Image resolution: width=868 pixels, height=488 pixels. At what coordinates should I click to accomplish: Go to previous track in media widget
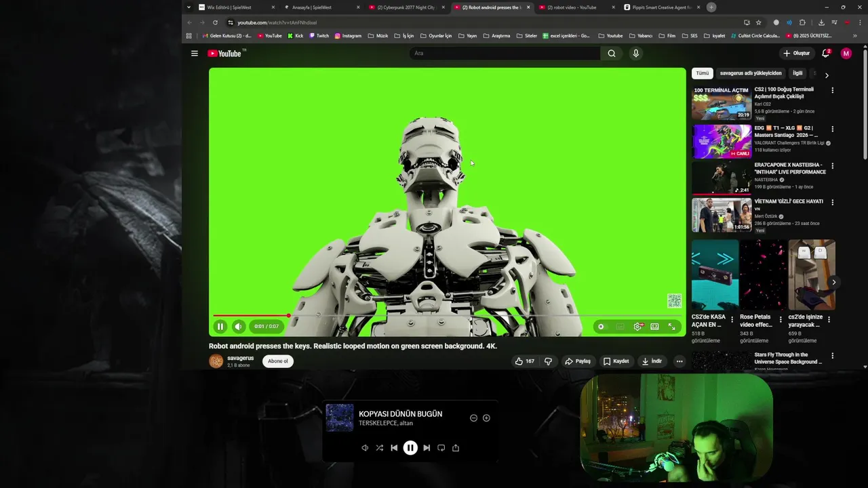(x=394, y=448)
